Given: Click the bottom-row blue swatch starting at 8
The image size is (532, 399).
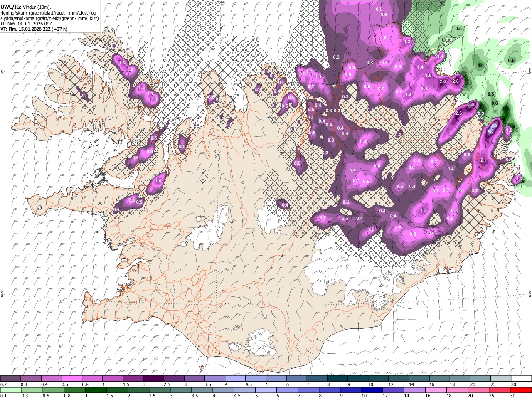Looking at the screenshot, I should (x=329, y=390).
